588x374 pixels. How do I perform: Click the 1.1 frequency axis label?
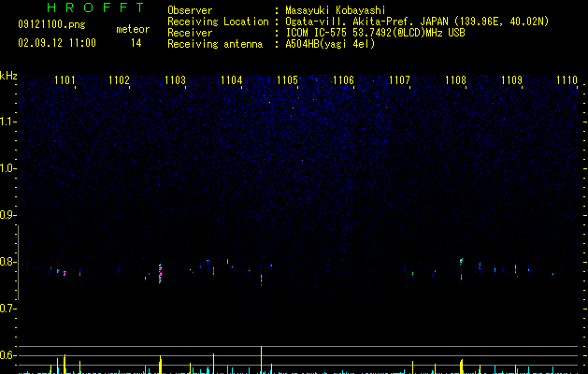coord(7,122)
